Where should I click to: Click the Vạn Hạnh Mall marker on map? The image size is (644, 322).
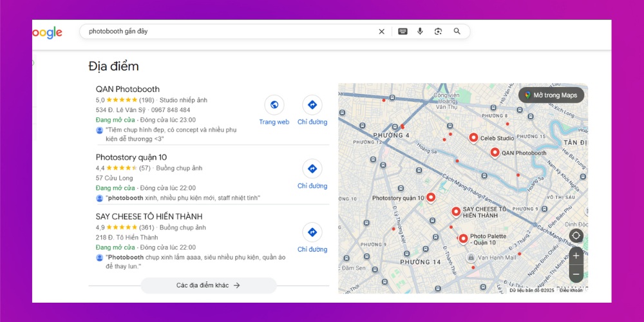point(471,258)
